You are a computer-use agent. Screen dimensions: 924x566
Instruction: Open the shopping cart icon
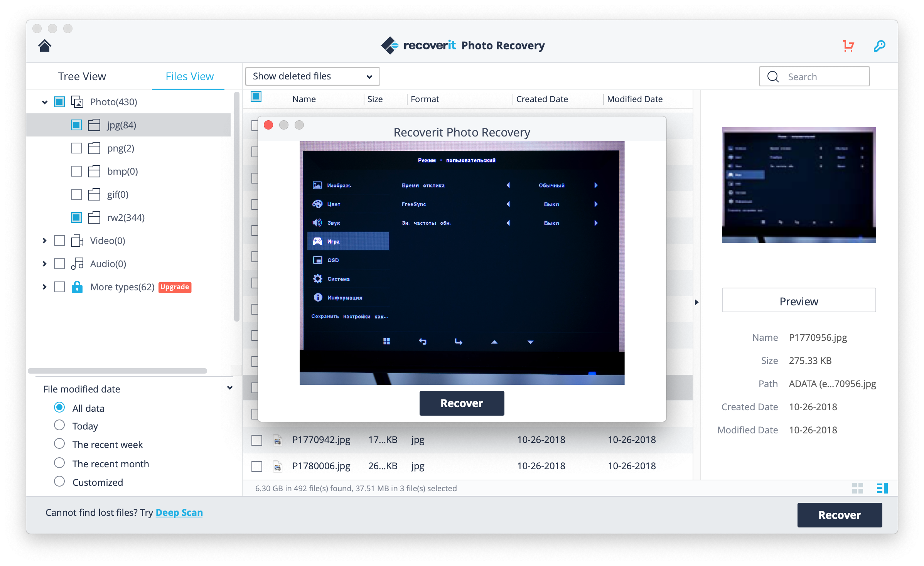(x=848, y=45)
